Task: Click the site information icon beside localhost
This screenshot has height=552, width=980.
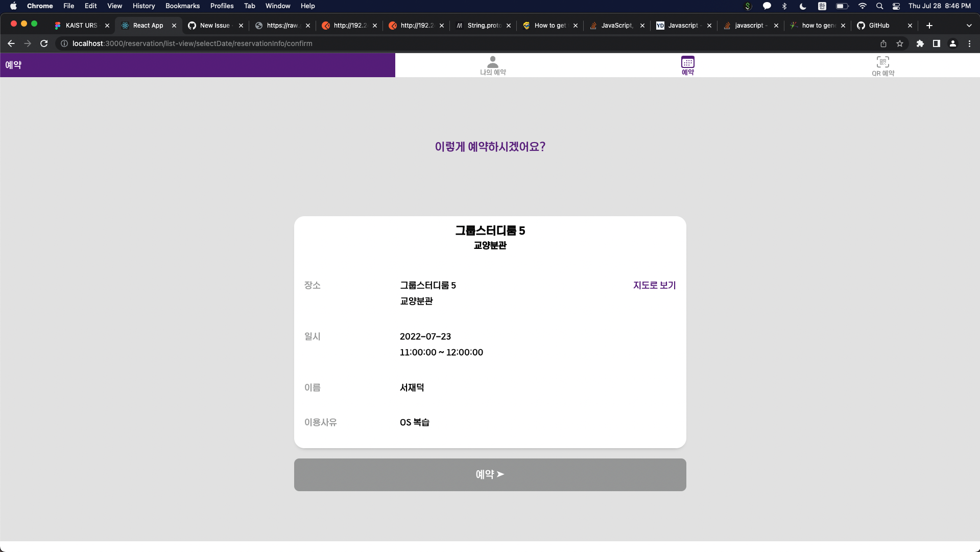Action: coord(64,43)
